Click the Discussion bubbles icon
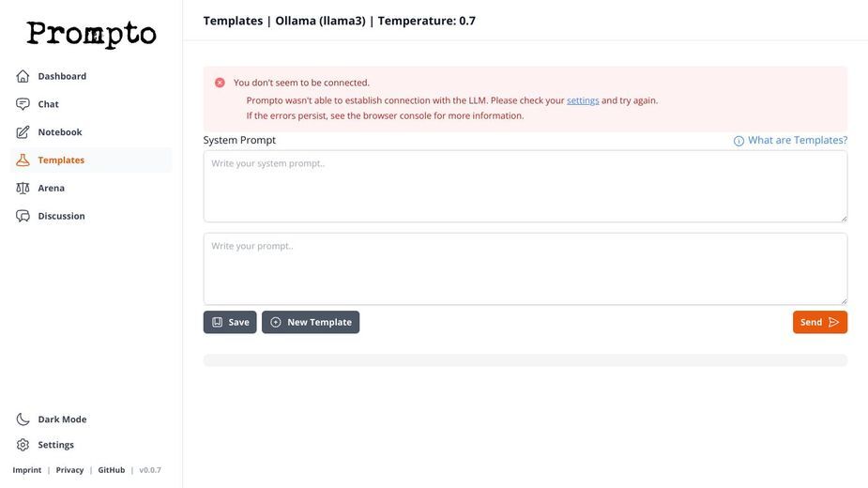The height and width of the screenshot is (488, 868). point(23,216)
